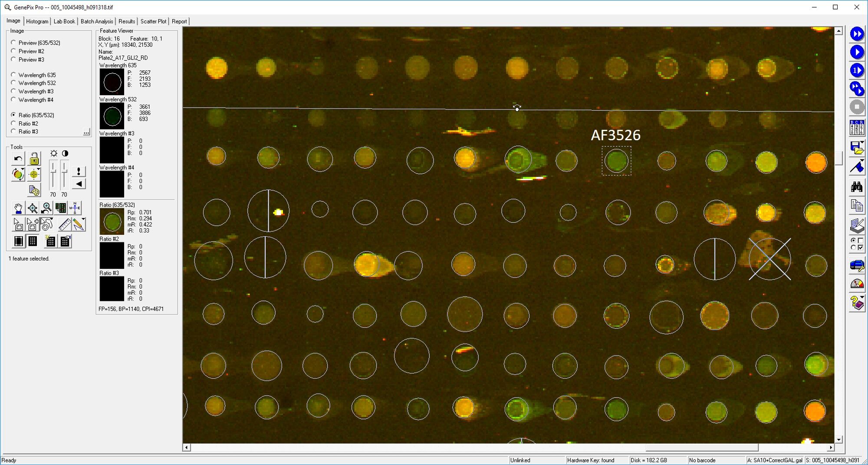Open the Scatter Plot tab
Image resolution: width=868 pixels, height=465 pixels.
(153, 21)
